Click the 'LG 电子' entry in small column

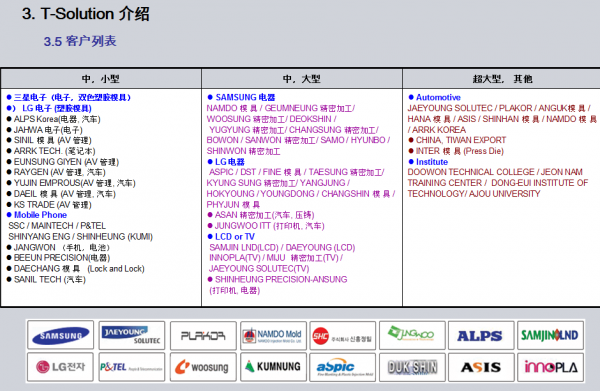49,108
